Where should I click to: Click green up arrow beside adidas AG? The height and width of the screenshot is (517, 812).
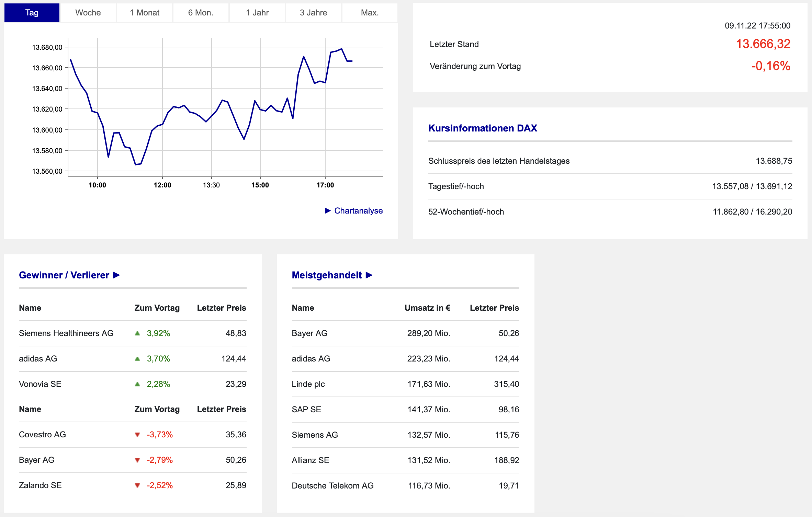click(137, 359)
